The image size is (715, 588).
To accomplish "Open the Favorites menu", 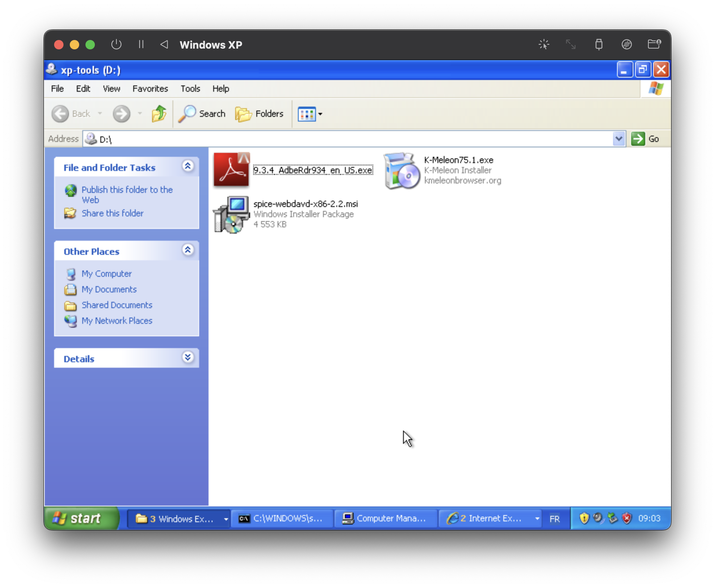I will [x=150, y=89].
